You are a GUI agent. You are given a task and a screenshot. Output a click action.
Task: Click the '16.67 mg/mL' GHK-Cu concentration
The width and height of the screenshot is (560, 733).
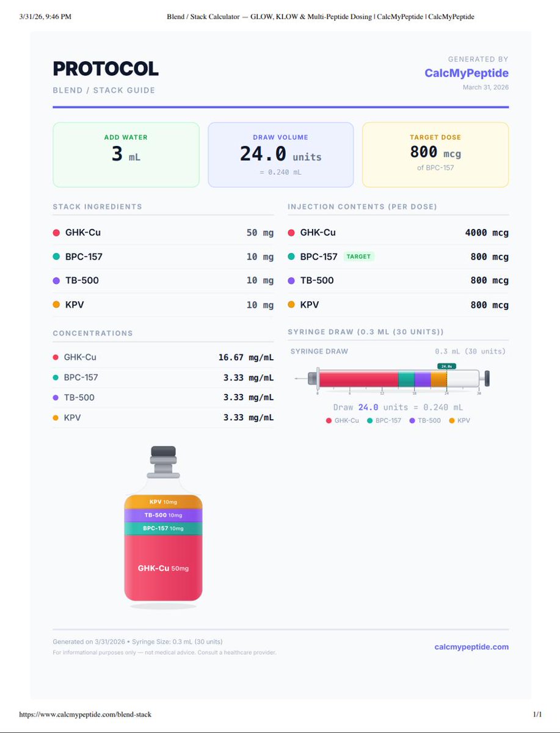pos(246,357)
